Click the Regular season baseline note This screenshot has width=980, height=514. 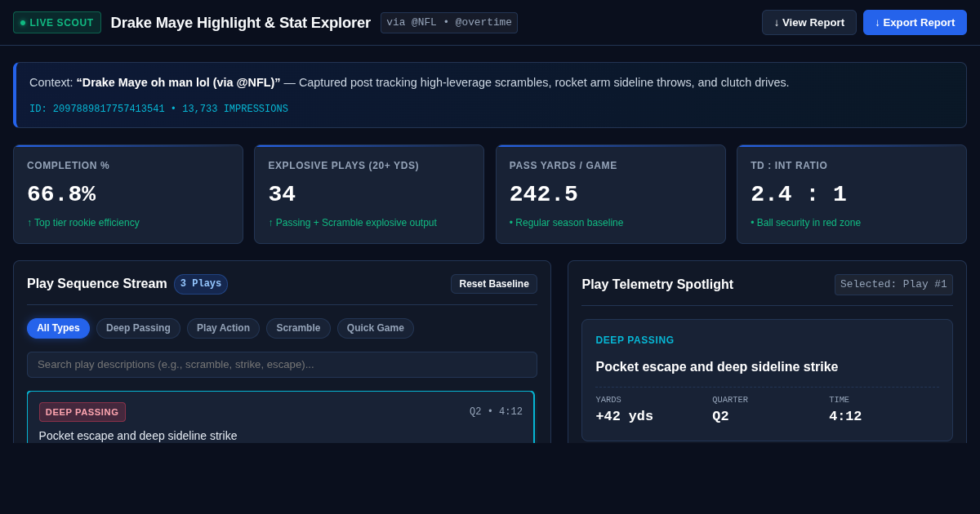coord(567,223)
